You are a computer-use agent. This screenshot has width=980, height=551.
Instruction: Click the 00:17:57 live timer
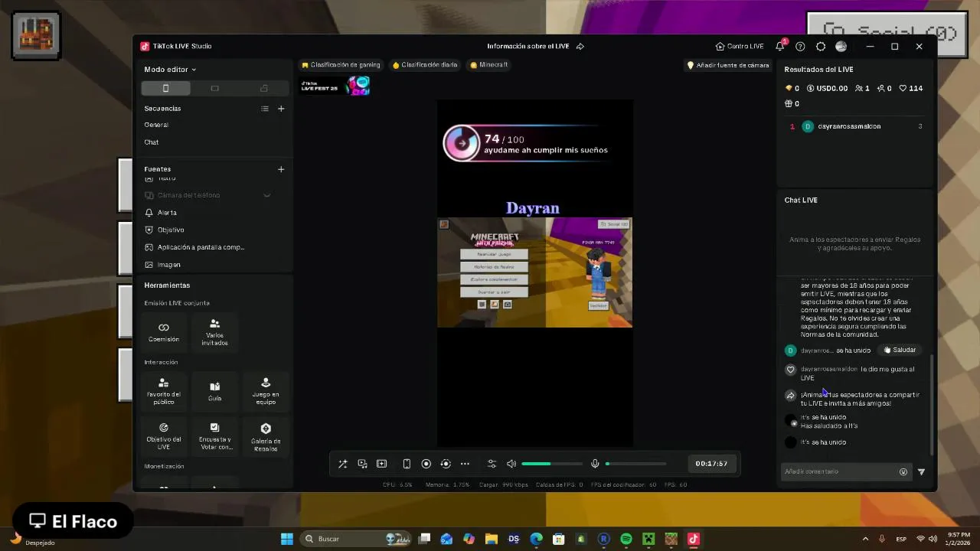point(711,464)
